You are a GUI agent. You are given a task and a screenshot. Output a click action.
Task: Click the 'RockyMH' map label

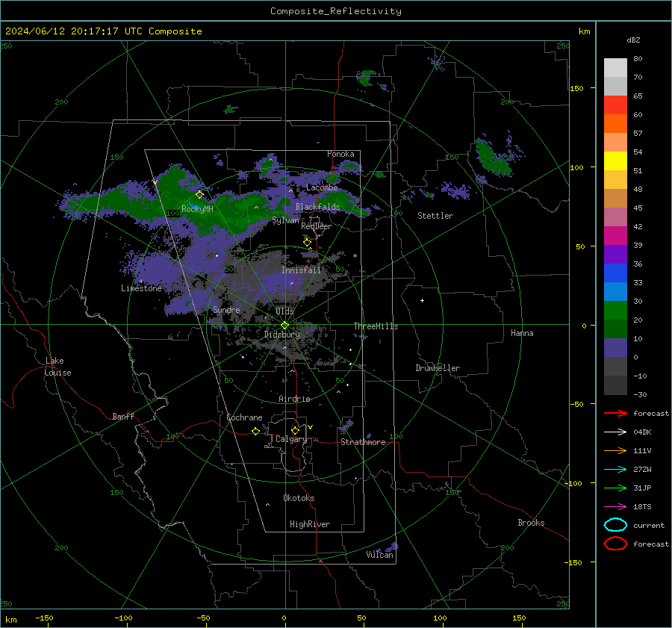tap(197, 209)
